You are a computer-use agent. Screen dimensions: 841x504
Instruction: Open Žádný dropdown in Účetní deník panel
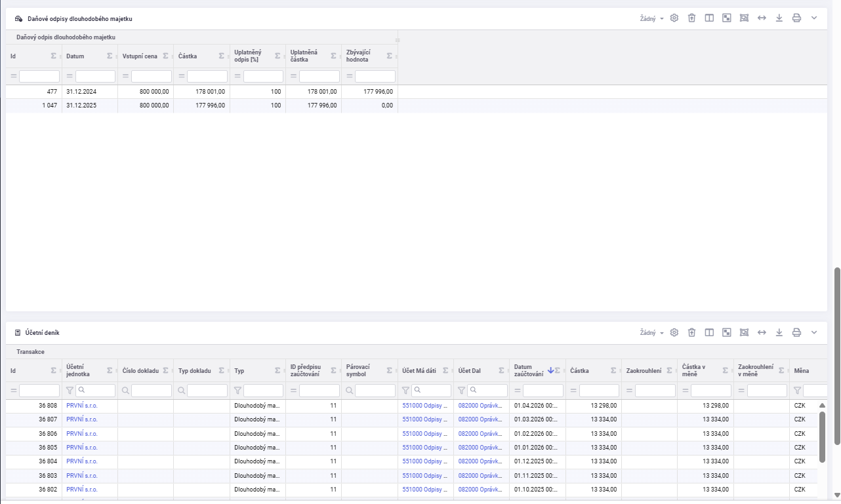point(652,332)
